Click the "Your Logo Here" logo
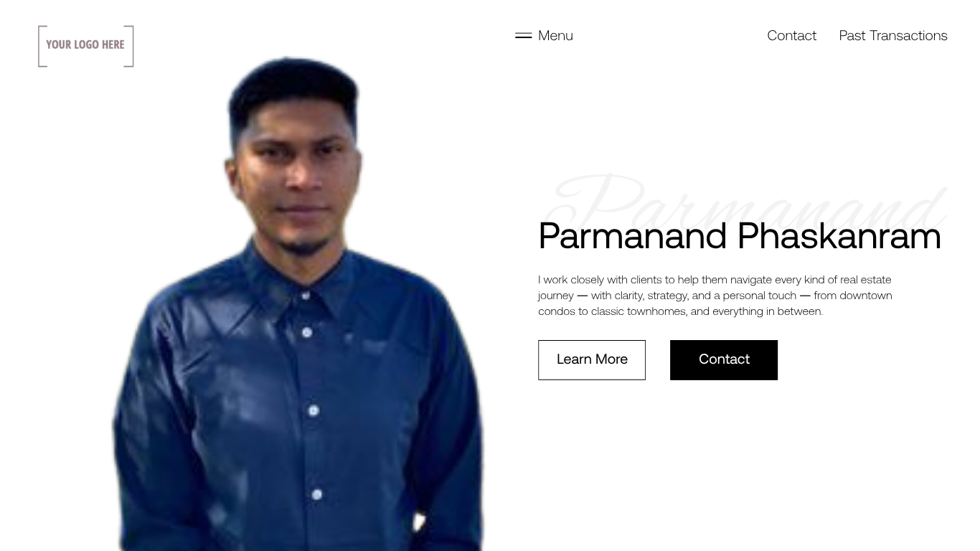The width and height of the screenshot is (980, 551). coord(86,46)
